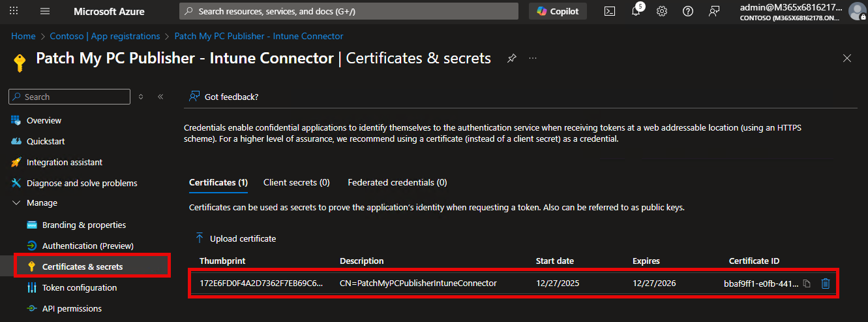The image size is (868, 322).
Task: Delete the certificate with trash icon
Action: (826, 283)
